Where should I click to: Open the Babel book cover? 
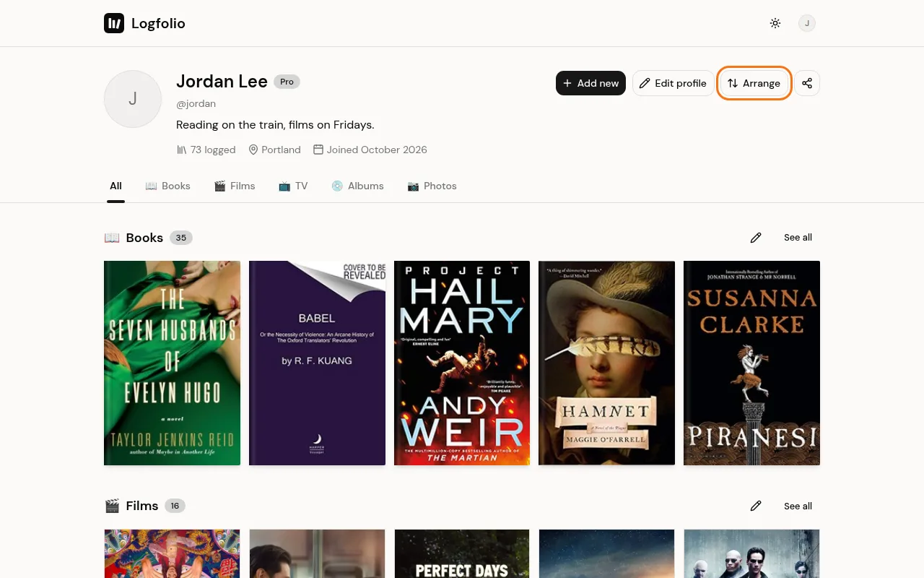pos(317,363)
